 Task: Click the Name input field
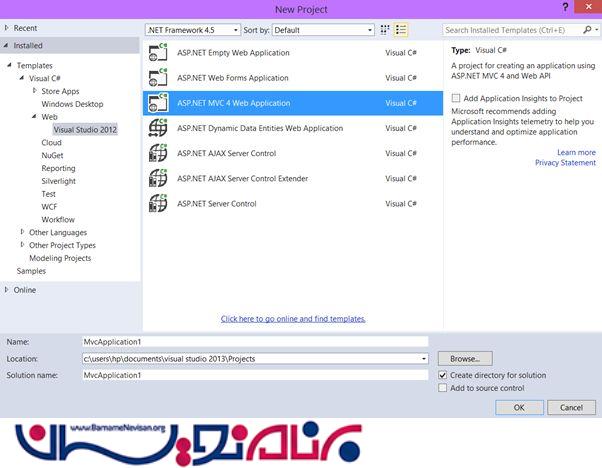[x=255, y=342]
